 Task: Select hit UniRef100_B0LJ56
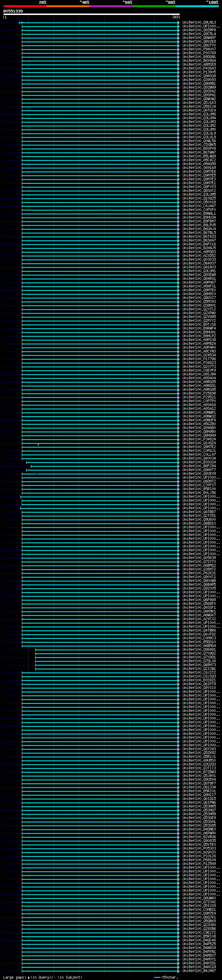click(x=199, y=493)
